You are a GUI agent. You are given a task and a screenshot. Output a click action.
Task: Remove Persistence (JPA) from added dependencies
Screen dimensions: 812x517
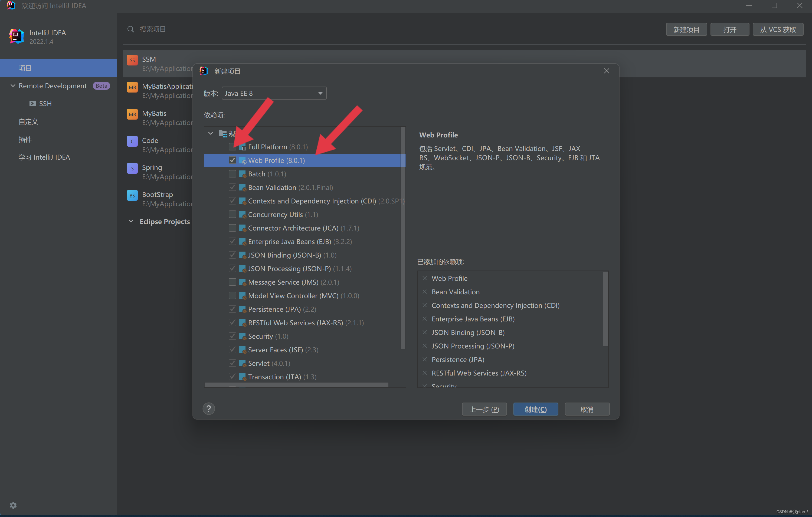point(425,359)
